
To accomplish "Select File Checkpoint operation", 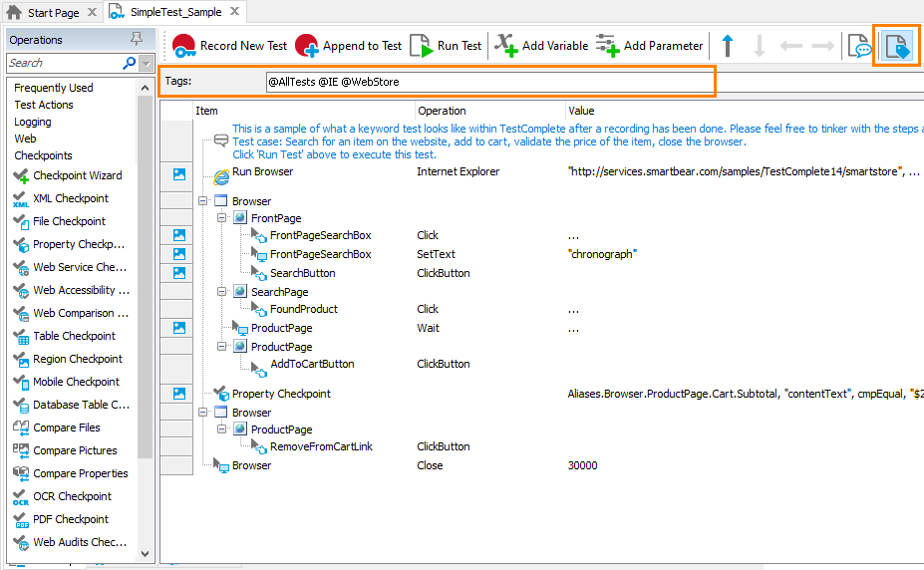I will pos(60,221).
